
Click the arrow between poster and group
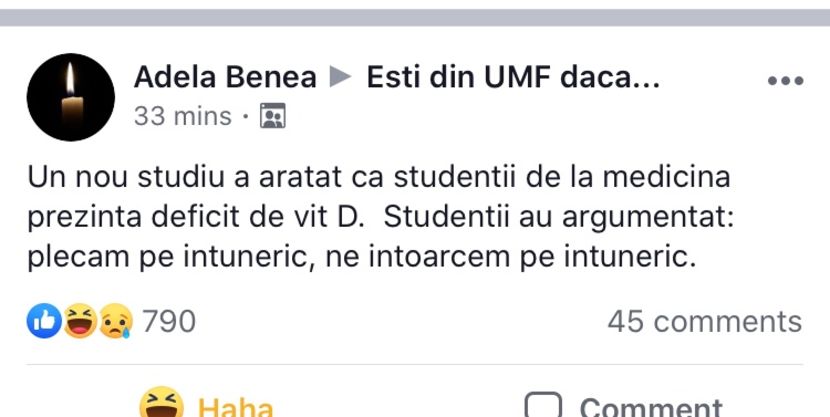coord(342,77)
